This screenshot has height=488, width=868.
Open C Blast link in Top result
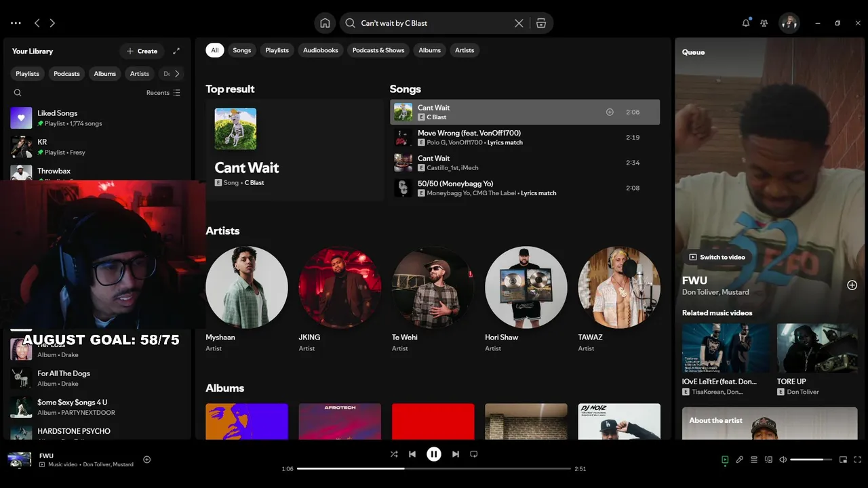(x=254, y=183)
